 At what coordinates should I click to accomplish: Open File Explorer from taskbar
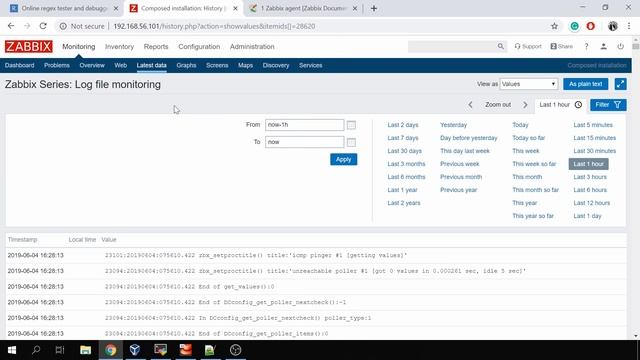point(85,350)
